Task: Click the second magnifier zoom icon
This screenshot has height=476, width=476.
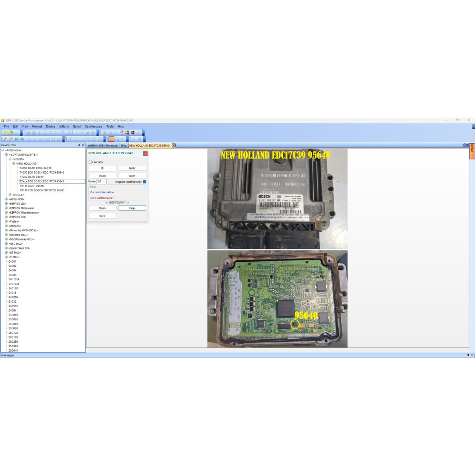Action: pyautogui.click(x=10, y=139)
